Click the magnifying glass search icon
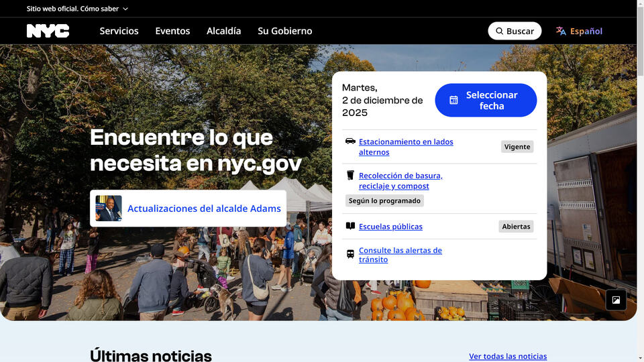 click(x=500, y=31)
